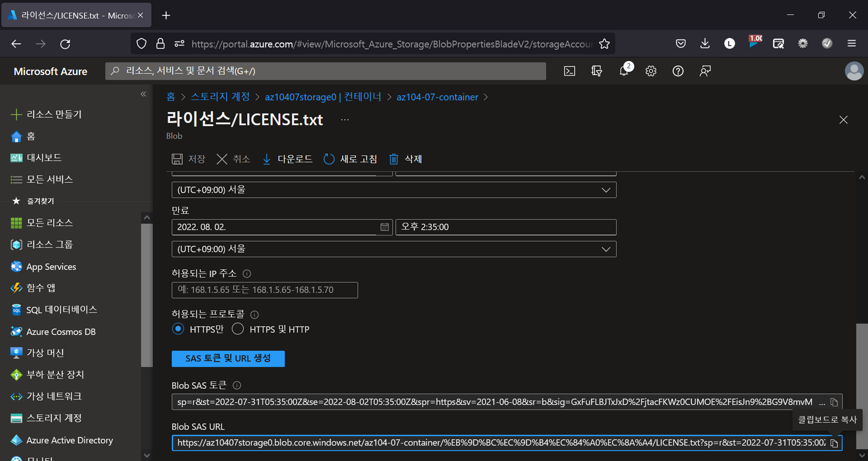Go back in browser history
Viewport: 868px width, 461px height.
coord(16,44)
